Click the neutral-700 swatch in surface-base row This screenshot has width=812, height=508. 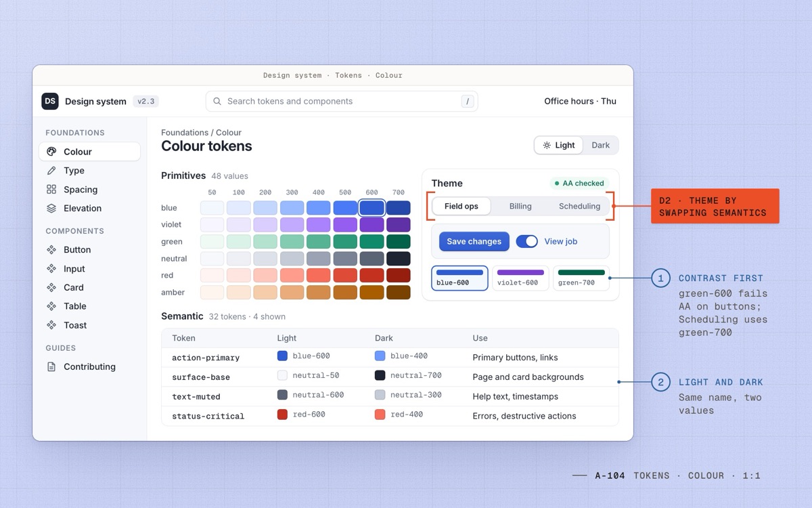[x=380, y=375]
